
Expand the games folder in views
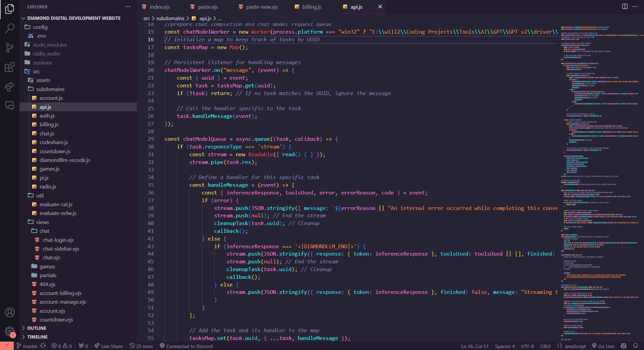coord(47,266)
